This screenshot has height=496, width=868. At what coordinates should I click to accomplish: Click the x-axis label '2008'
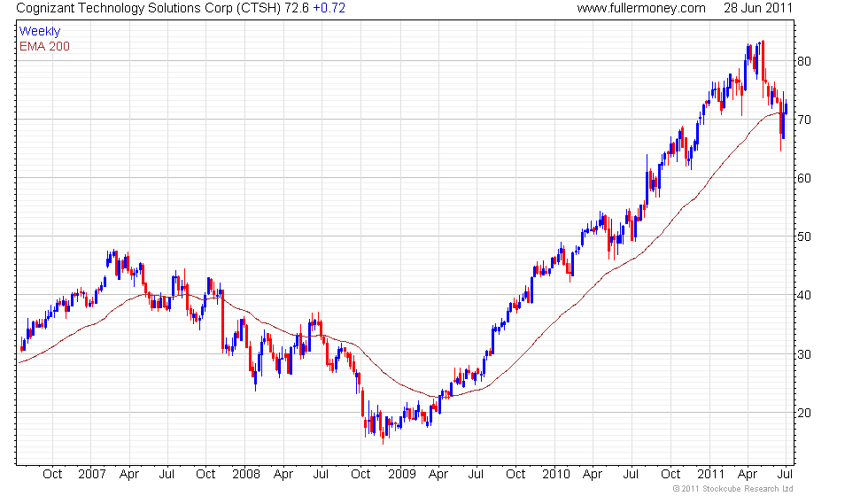[246, 475]
